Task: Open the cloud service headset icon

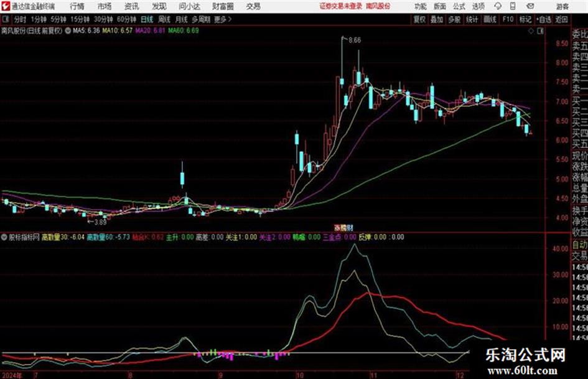Action: point(498,6)
